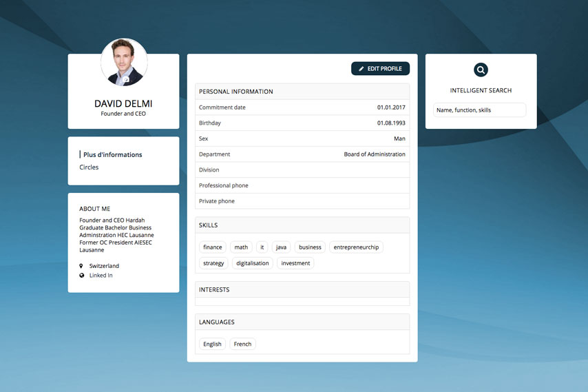The height and width of the screenshot is (392, 588).
Task: Click the globe icon beside Linked In
Action: [x=82, y=276]
